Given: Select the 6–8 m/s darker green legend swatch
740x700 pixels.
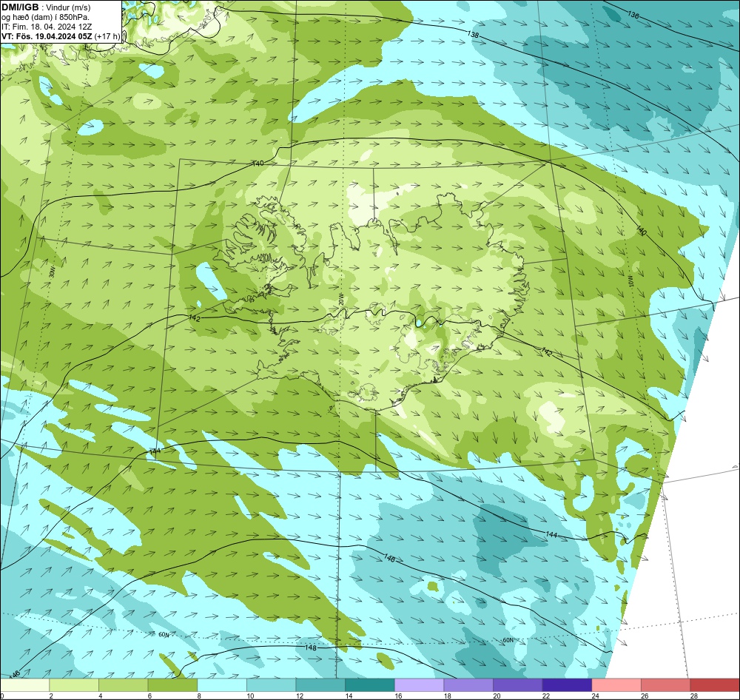Looking at the screenshot, I should point(172,684).
